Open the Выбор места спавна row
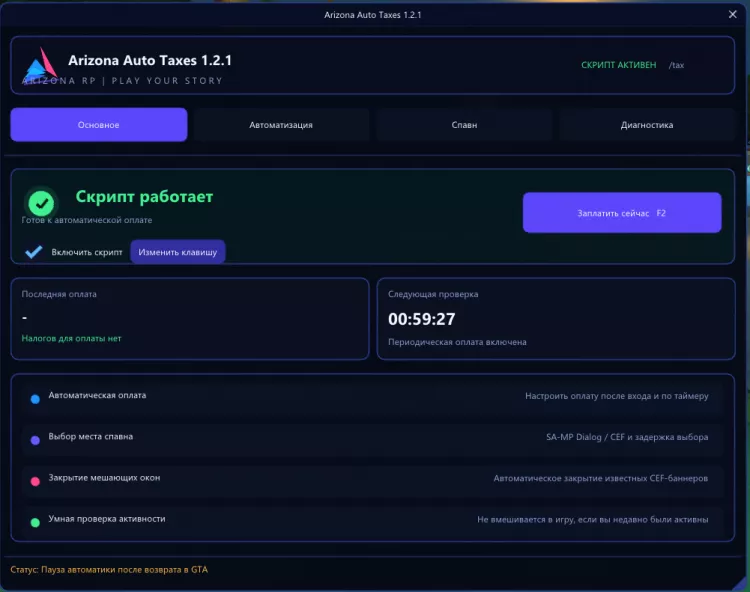Image resolution: width=750 pixels, height=592 pixels. tap(373, 437)
